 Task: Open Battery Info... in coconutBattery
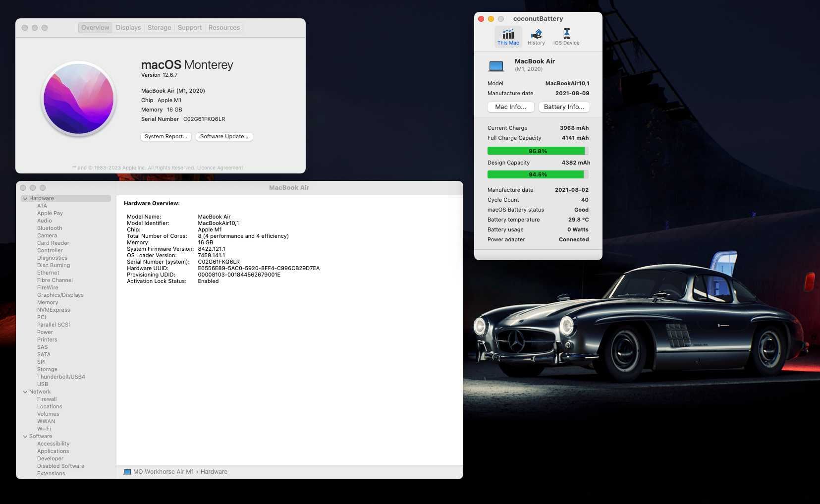coord(564,107)
